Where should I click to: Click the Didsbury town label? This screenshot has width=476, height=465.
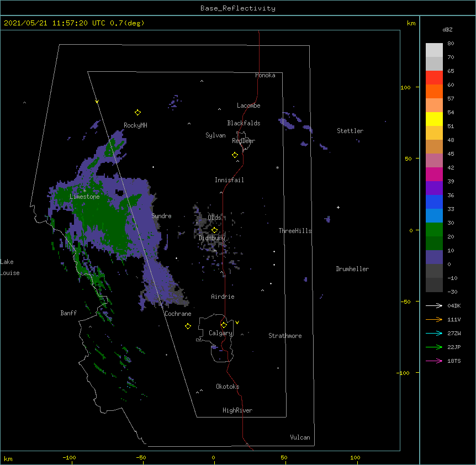click(212, 238)
